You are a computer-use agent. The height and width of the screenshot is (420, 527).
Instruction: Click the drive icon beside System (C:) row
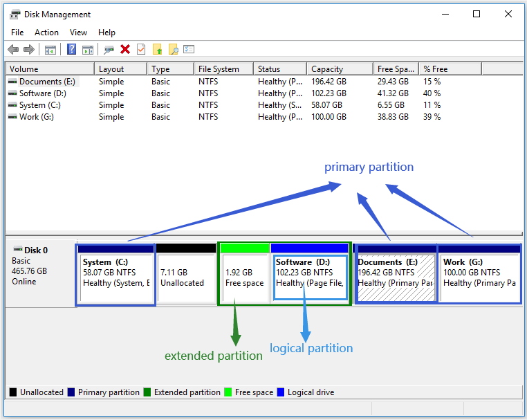tap(12, 105)
